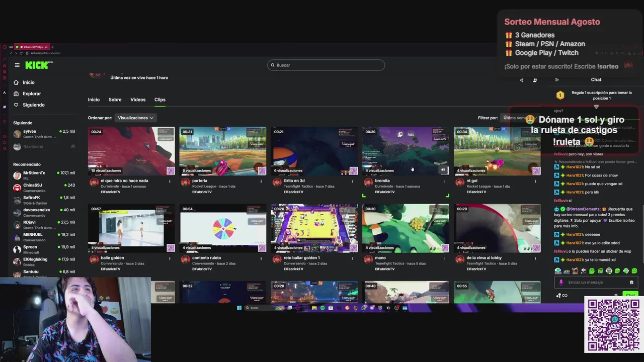Switch to the Sobre tab
The width and height of the screenshot is (644, 362).
(115, 100)
